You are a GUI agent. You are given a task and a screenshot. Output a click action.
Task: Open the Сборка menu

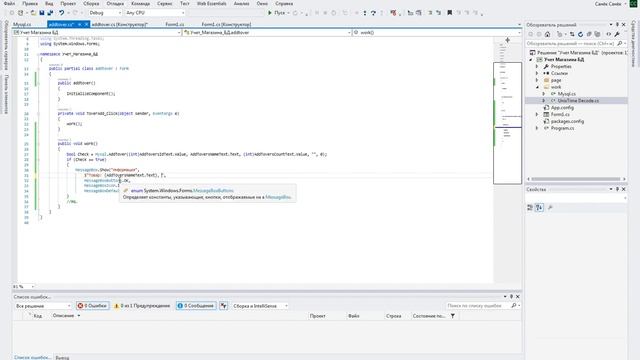coord(91,3)
